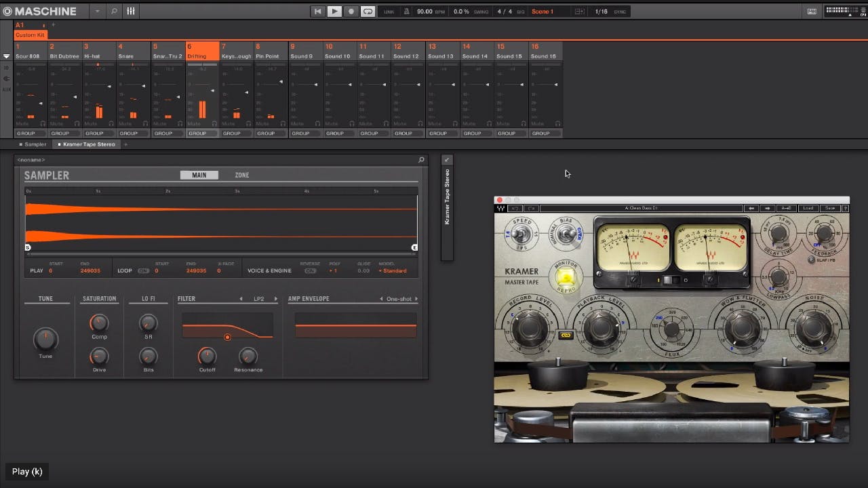Toggle the IO section button in the mixer
Viewport: 868px width, 488px height.
(6, 68)
